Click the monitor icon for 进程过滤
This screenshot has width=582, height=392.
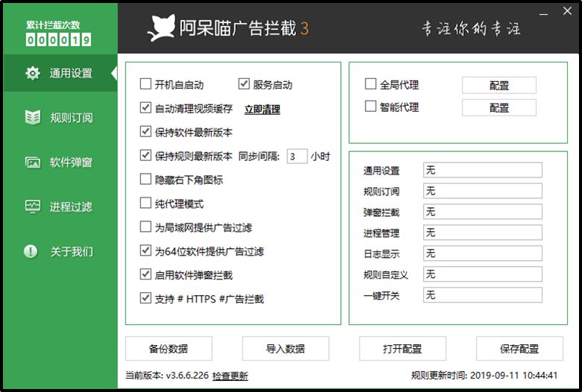[x=33, y=206]
